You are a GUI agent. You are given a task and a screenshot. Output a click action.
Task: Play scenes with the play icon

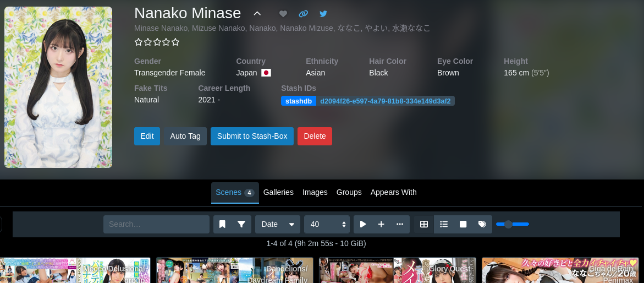[x=363, y=224]
